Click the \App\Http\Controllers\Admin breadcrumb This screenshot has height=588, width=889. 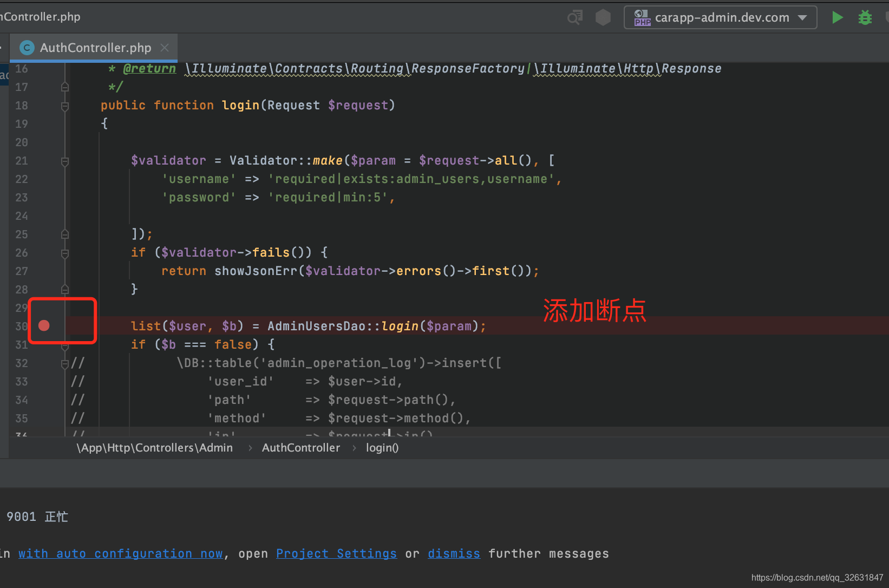(x=155, y=448)
